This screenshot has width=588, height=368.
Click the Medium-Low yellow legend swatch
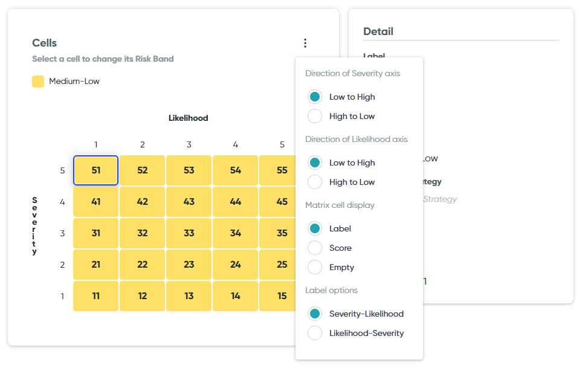tap(38, 82)
